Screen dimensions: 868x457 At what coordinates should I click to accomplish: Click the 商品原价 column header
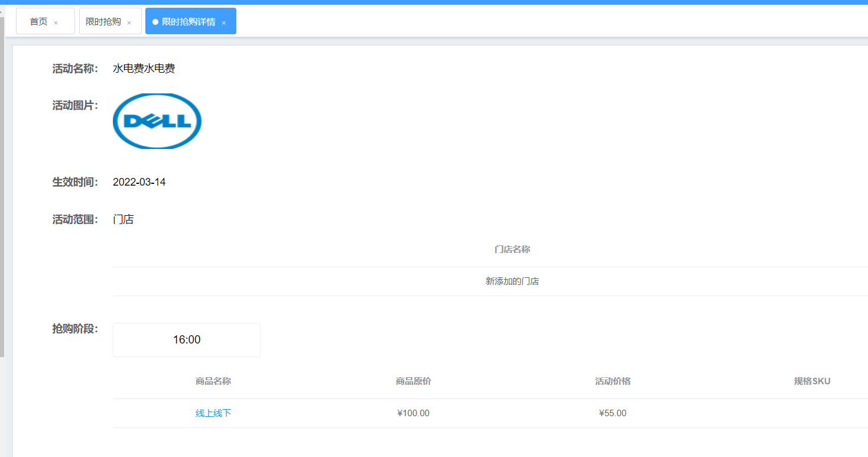pos(414,381)
